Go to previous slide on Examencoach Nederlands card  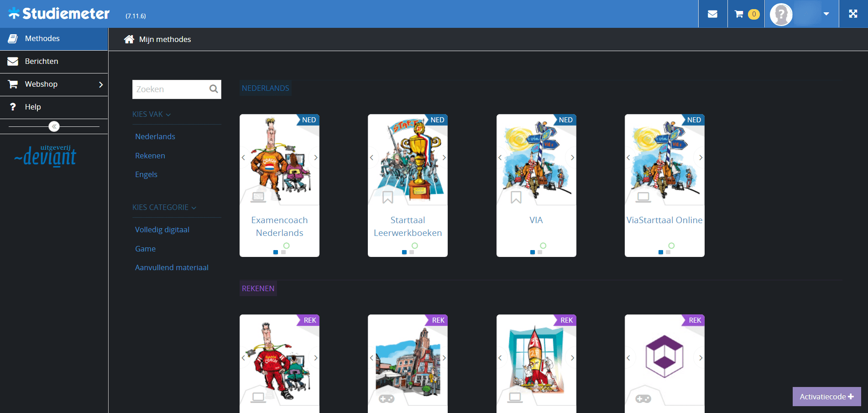[x=243, y=157]
